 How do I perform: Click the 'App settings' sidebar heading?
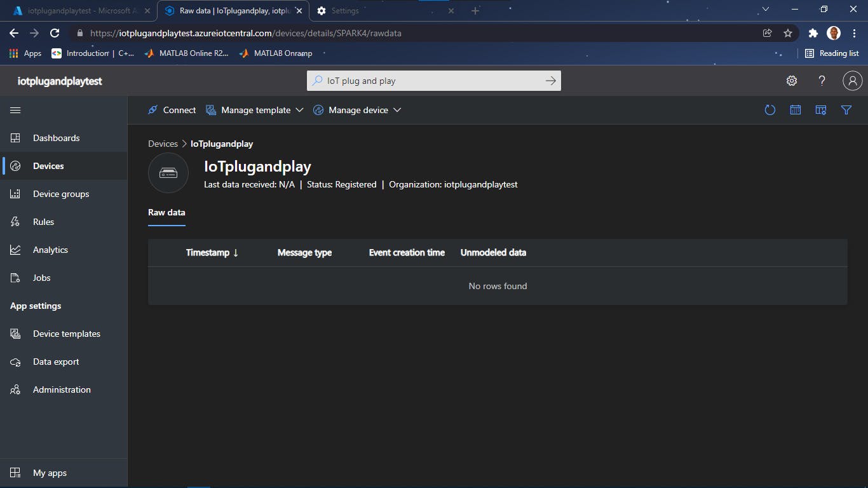pyautogui.click(x=36, y=306)
